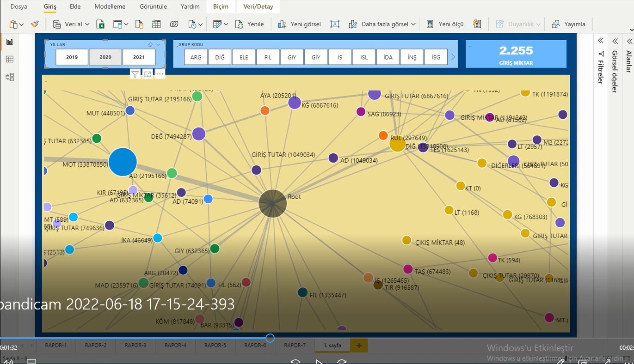Click the Yayımla publish button
Screen dimensions: 634x364
point(568,24)
